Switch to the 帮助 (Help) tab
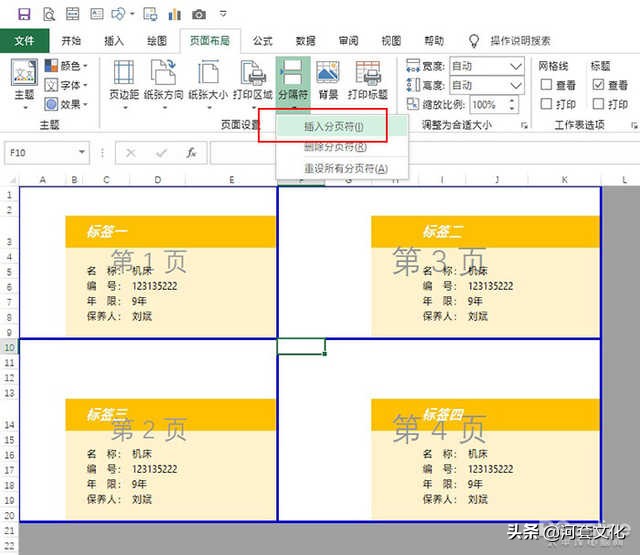The image size is (640, 555). point(434,41)
